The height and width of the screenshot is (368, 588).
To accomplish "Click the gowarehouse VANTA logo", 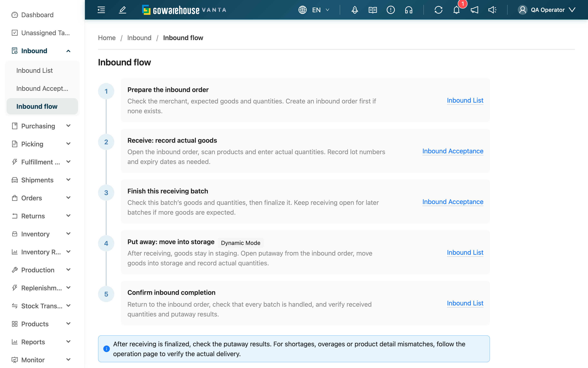I will (184, 10).
